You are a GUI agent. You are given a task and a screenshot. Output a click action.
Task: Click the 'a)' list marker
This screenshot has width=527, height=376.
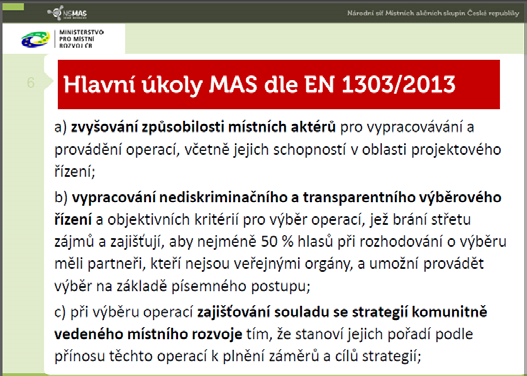pos(61,128)
